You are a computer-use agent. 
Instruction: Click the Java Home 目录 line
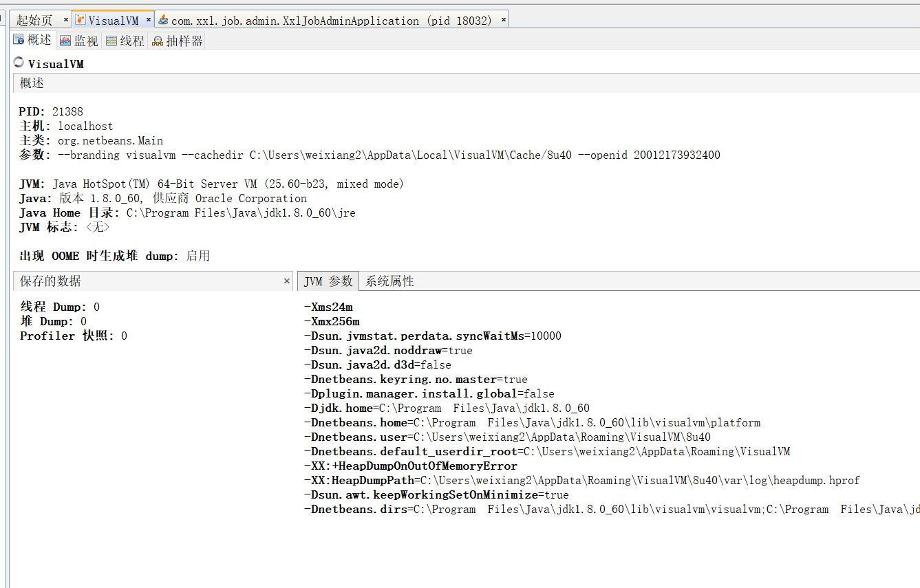(x=187, y=213)
